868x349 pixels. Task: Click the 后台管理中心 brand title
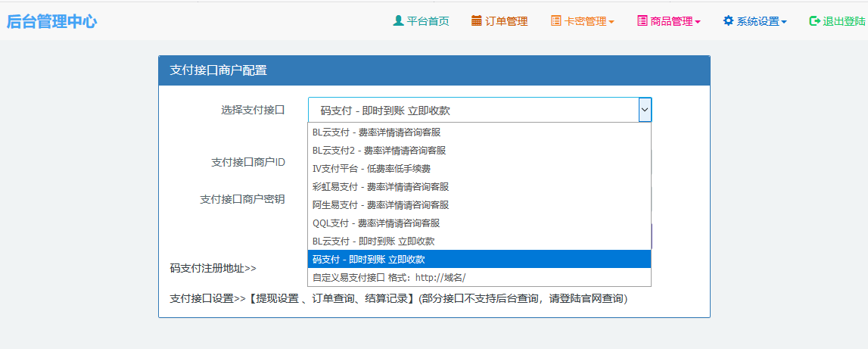point(51,21)
